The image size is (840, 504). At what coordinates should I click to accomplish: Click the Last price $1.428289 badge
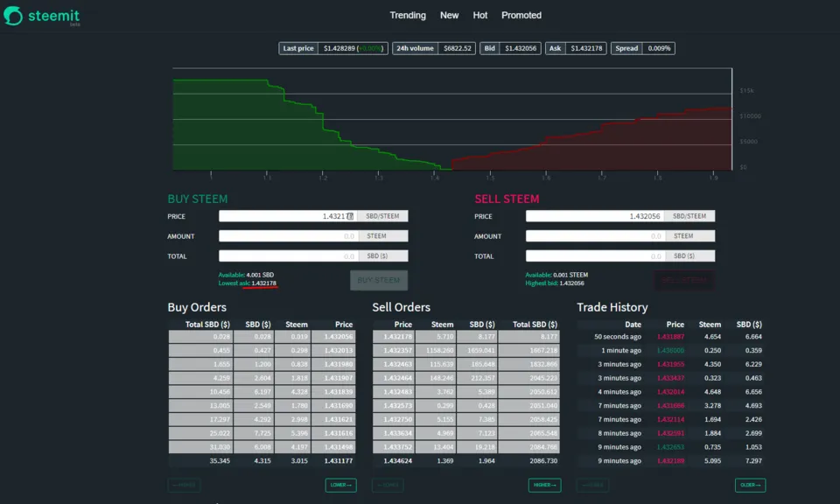(333, 48)
